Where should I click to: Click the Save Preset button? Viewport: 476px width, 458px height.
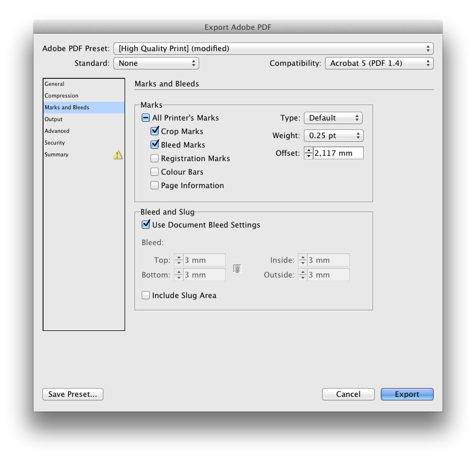tap(73, 395)
